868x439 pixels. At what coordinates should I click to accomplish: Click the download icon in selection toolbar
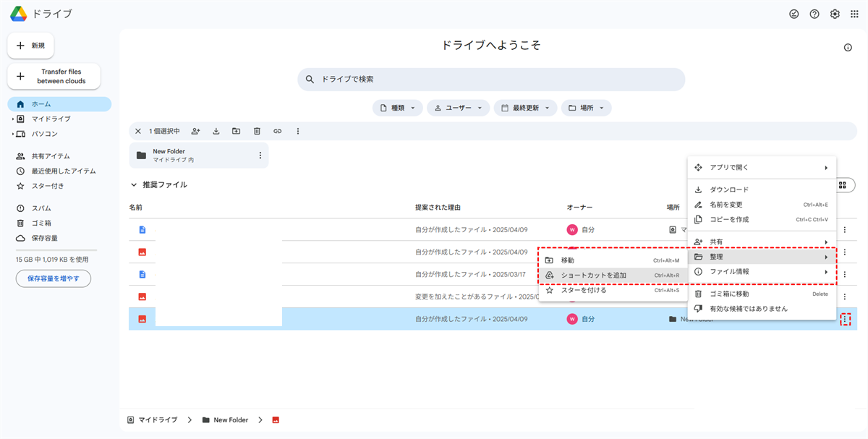pos(216,131)
